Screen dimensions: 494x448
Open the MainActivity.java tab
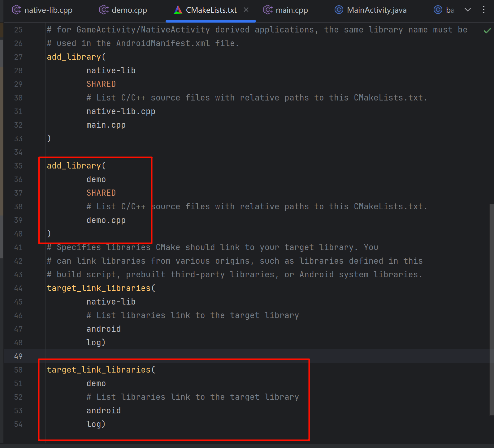(376, 10)
